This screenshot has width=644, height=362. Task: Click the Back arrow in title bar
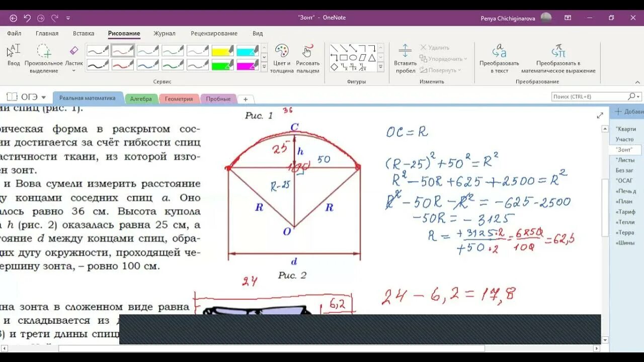(14, 18)
